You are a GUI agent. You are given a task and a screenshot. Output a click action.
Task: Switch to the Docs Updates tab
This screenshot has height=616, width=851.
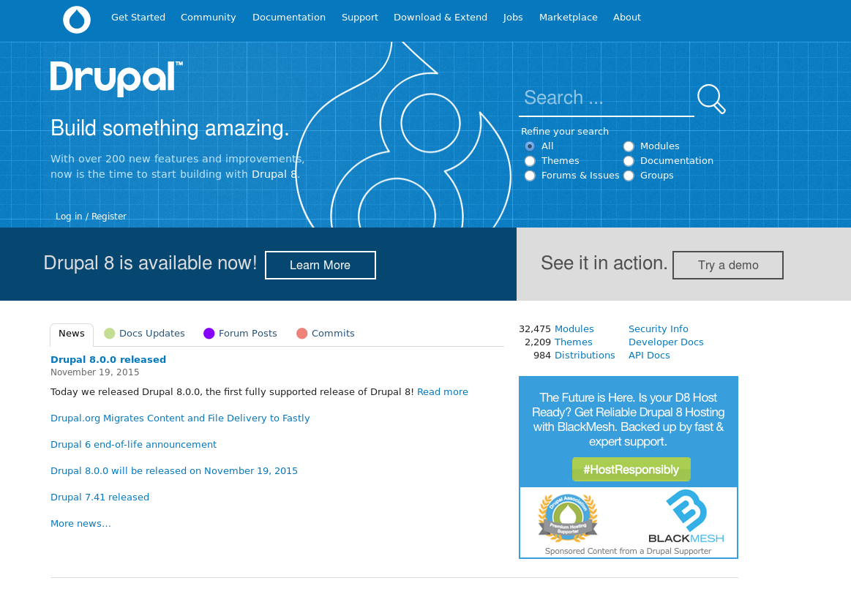(x=144, y=333)
